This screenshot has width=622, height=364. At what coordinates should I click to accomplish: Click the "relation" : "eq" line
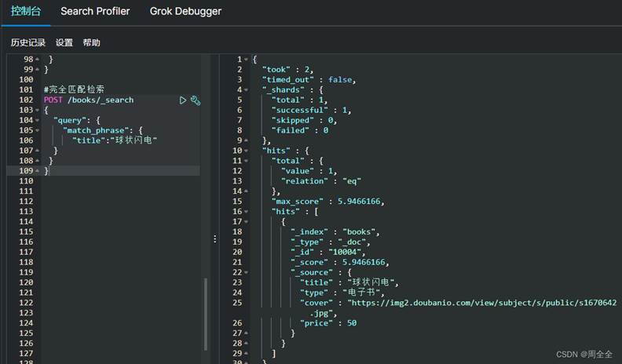(x=321, y=181)
